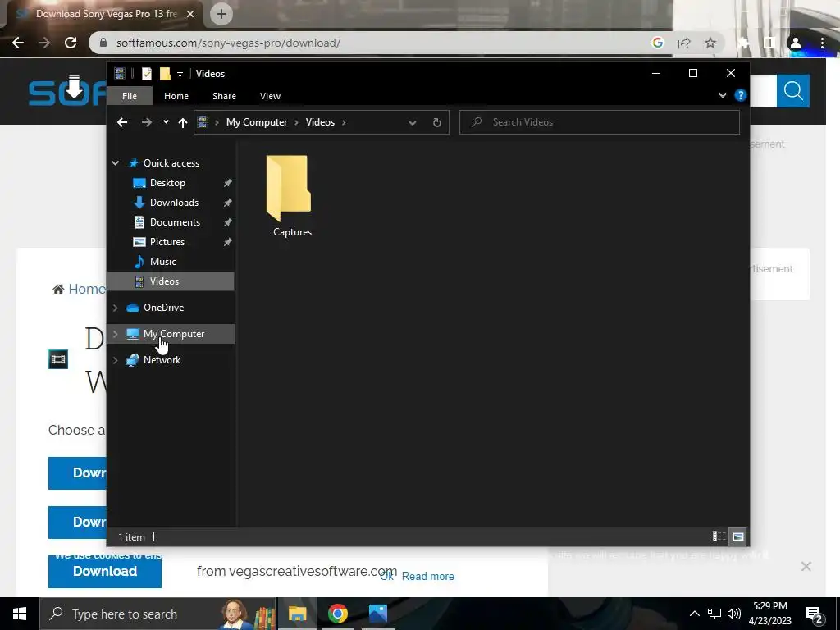Go forward in File Explorer navigation

(x=146, y=122)
